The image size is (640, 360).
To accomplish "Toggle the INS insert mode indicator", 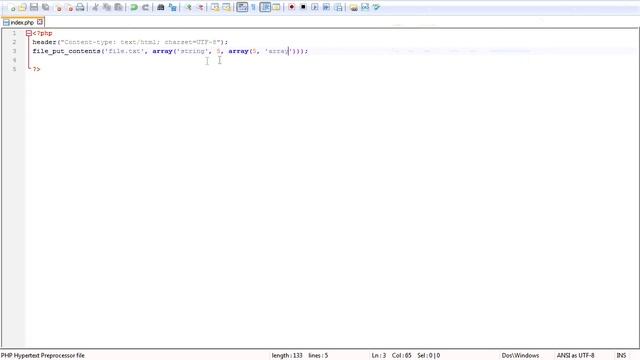I will click(621, 356).
